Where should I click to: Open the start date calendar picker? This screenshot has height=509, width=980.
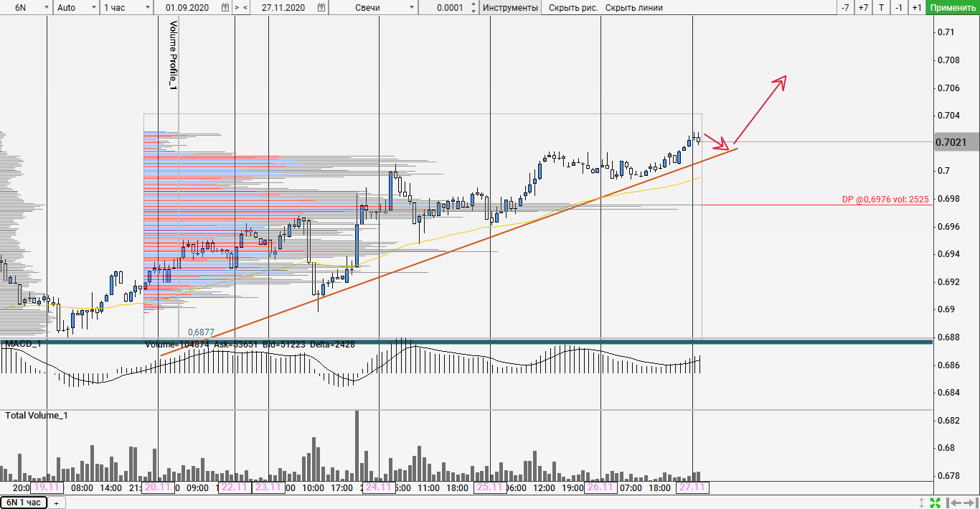click(x=225, y=8)
